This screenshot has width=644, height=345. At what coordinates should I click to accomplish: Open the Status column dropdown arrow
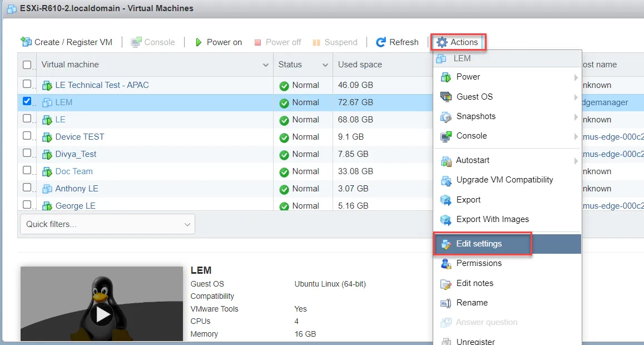point(325,65)
